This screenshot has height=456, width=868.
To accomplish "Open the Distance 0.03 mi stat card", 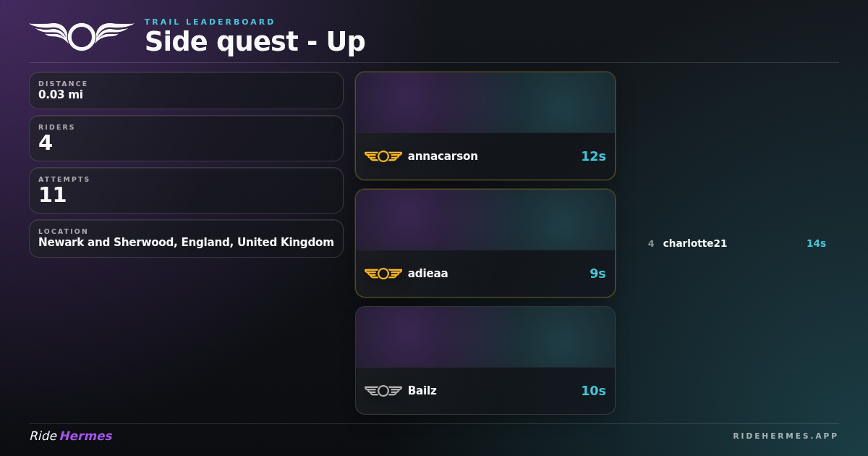I will click(x=186, y=90).
